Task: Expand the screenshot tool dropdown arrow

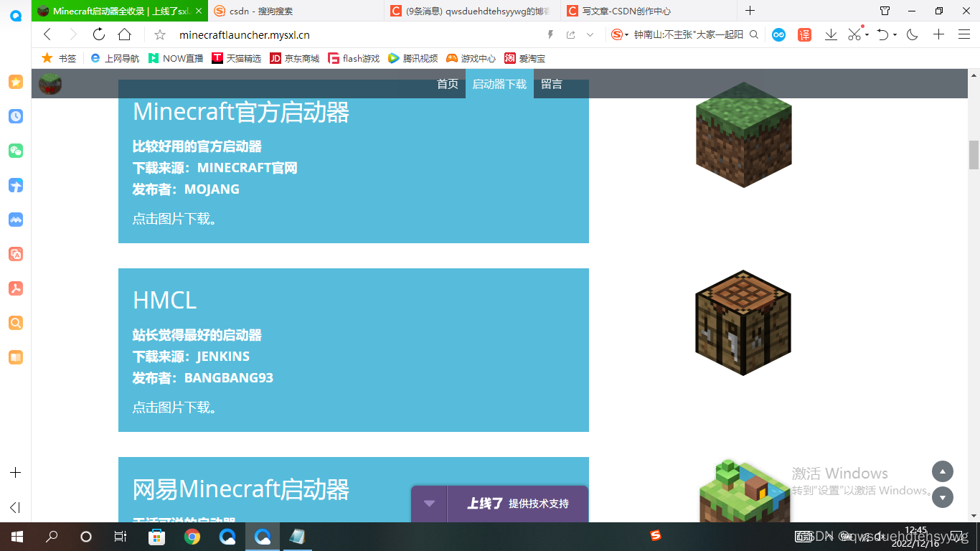Action: pyautogui.click(x=867, y=34)
